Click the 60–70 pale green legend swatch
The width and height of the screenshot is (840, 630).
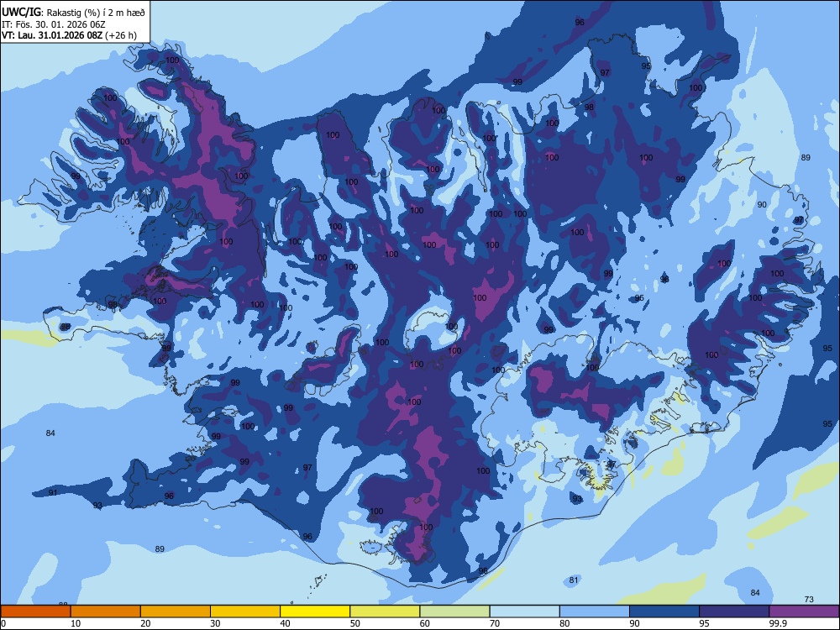pyautogui.click(x=454, y=612)
